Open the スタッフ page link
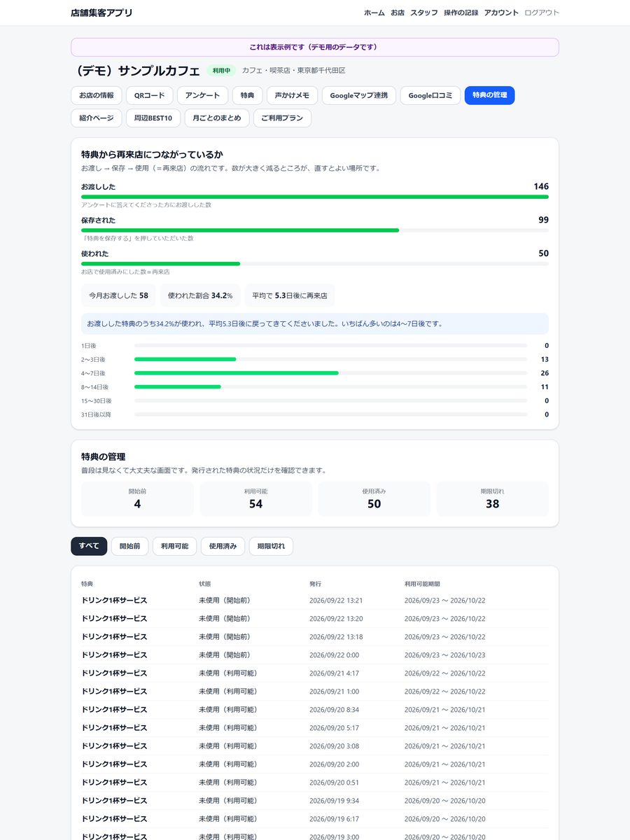This screenshot has height=840, width=630. 424,13
